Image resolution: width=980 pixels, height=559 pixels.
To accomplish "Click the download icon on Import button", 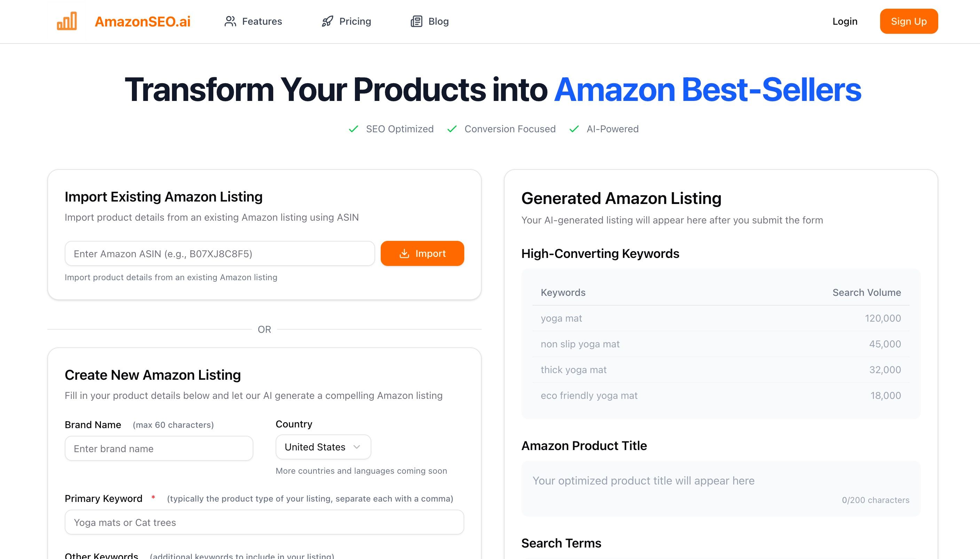I will click(404, 254).
